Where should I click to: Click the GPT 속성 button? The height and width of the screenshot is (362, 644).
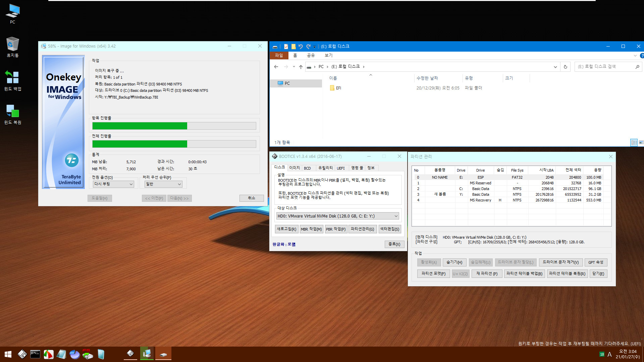tap(596, 262)
